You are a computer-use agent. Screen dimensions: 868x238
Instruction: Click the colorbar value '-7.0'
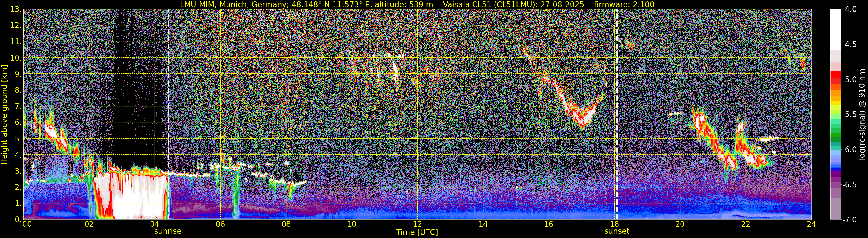pos(850,220)
